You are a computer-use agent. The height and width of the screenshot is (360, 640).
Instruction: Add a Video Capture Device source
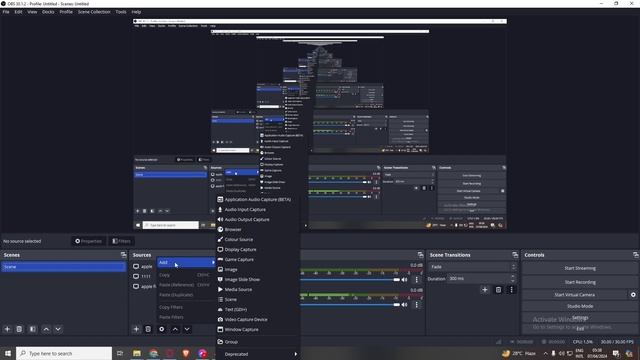[x=258, y=320]
